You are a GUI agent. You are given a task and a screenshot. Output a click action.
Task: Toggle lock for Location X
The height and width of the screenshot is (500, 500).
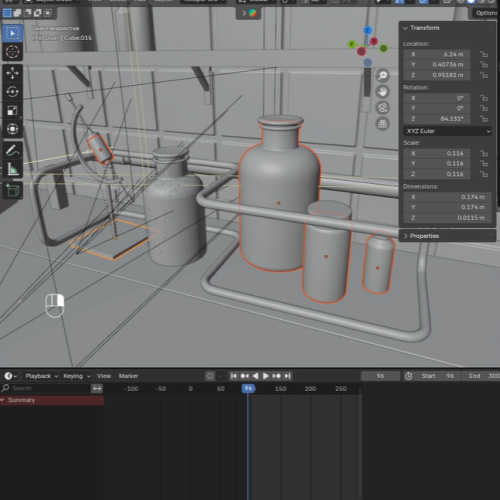(x=484, y=54)
